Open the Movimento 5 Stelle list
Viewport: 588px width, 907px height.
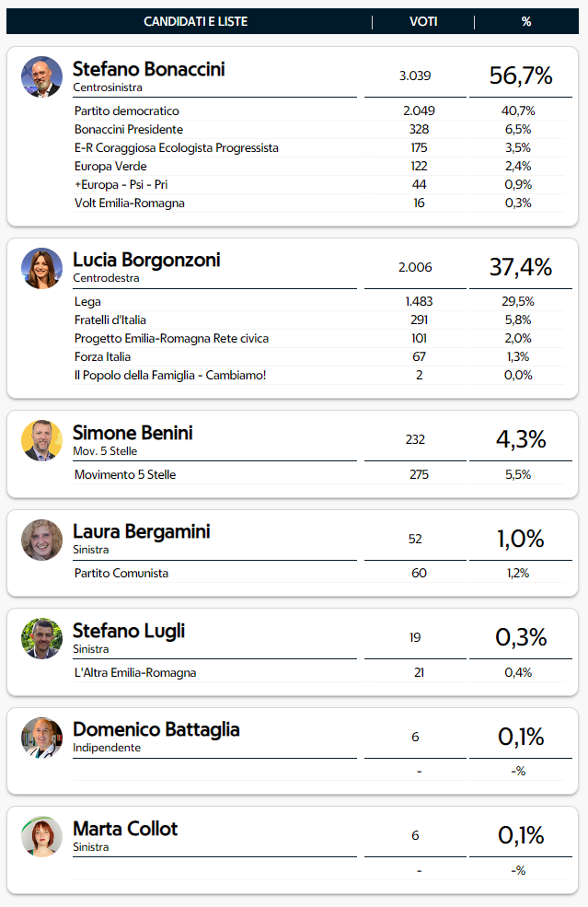(x=125, y=475)
